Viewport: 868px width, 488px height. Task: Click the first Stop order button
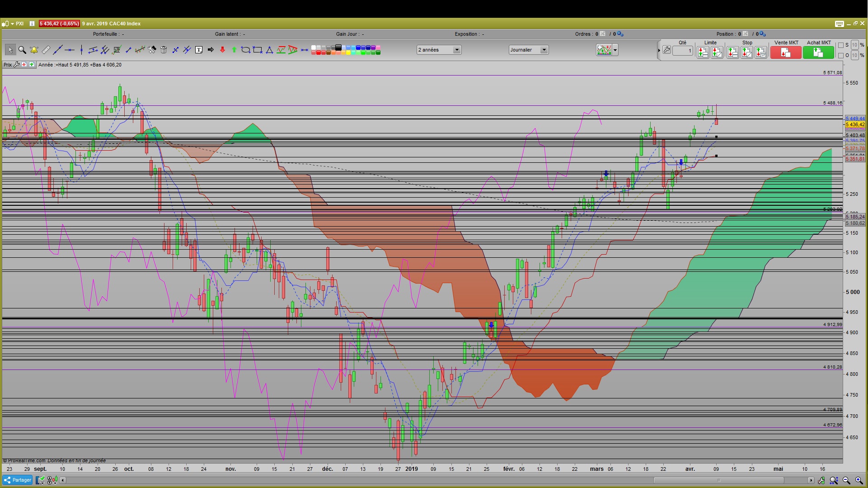(x=733, y=52)
